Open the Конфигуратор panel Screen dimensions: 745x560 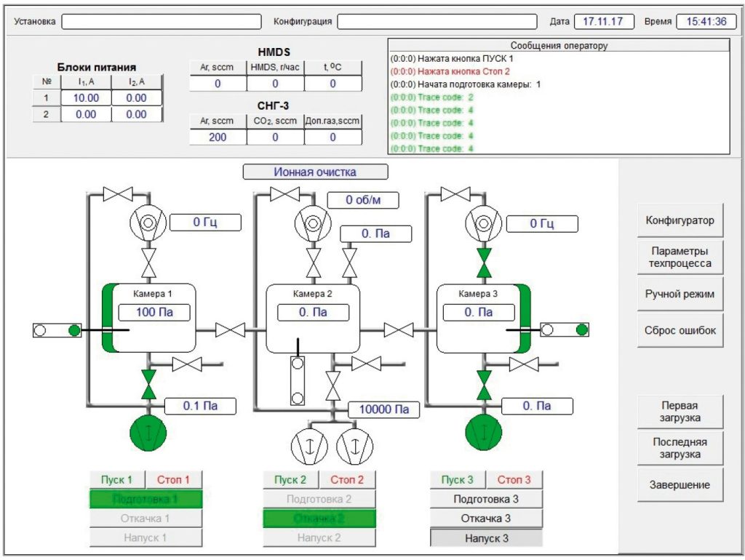(x=680, y=220)
